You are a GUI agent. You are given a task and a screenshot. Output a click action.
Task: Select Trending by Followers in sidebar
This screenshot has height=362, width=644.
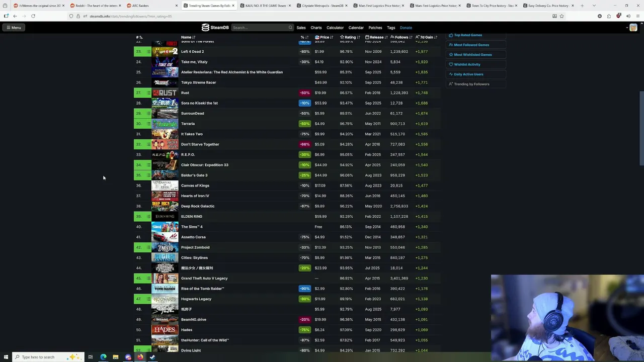475,84
